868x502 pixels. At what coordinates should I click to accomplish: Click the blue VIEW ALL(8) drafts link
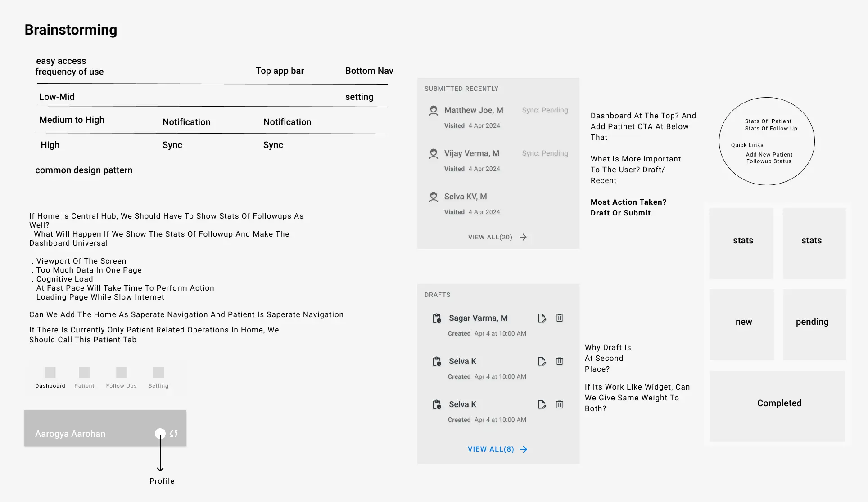491,449
